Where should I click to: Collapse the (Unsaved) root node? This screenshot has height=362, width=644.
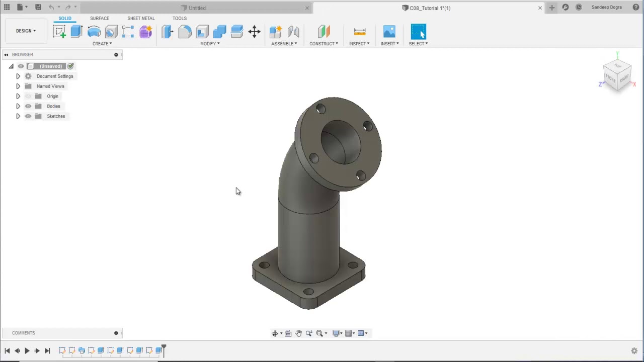11,66
